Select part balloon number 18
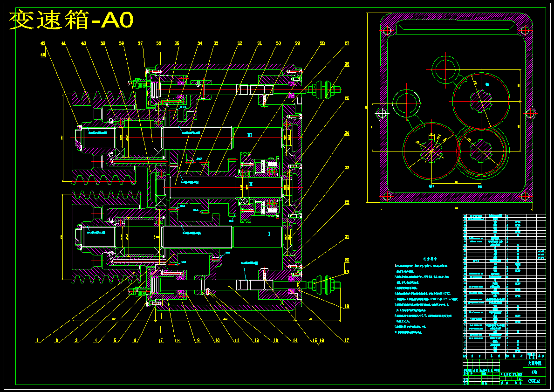The height and width of the screenshot is (392, 554). pos(347,306)
